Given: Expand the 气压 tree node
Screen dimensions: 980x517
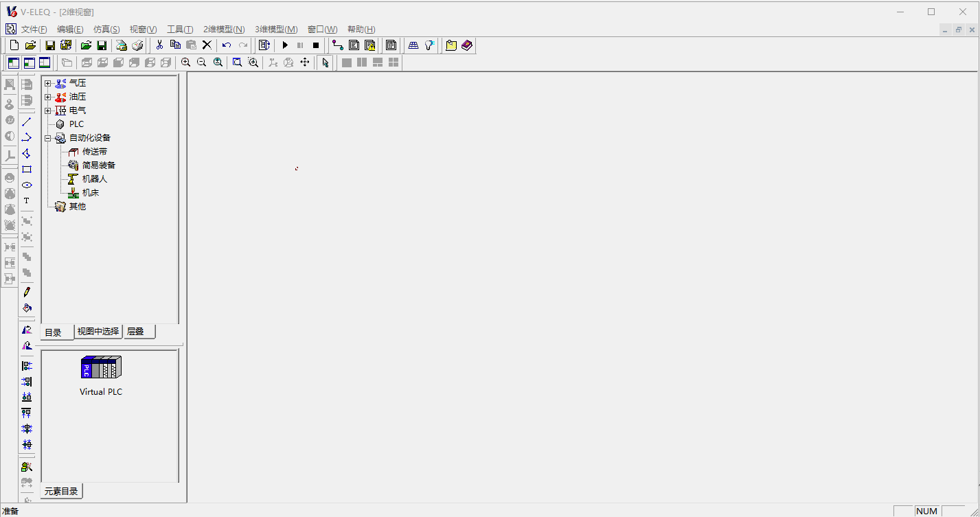Looking at the screenshot, I should click(48, 83).
